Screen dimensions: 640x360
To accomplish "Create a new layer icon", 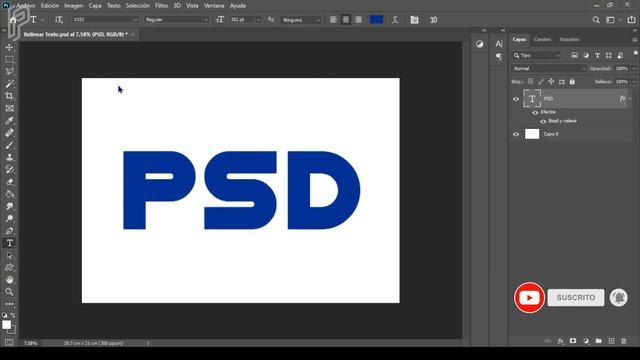I will pyautogui.click(x=611, y=341).
